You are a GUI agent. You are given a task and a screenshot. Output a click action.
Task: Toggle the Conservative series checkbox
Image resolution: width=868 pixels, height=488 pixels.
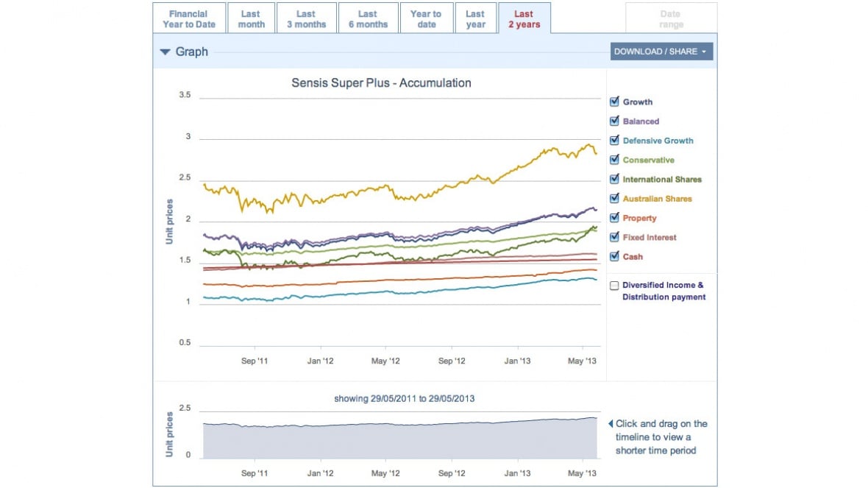[x=614, y=160]
